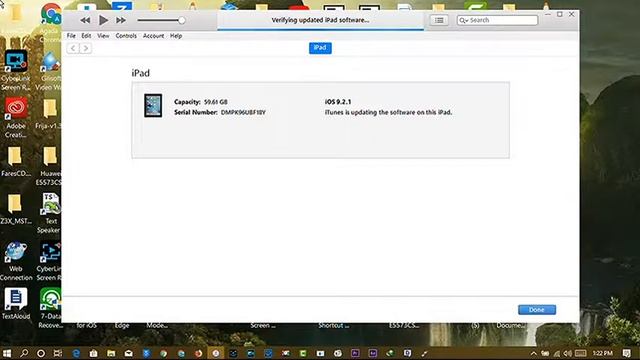Open Microsoft Store from taskbar
The image size is (640, 360).
93,353
